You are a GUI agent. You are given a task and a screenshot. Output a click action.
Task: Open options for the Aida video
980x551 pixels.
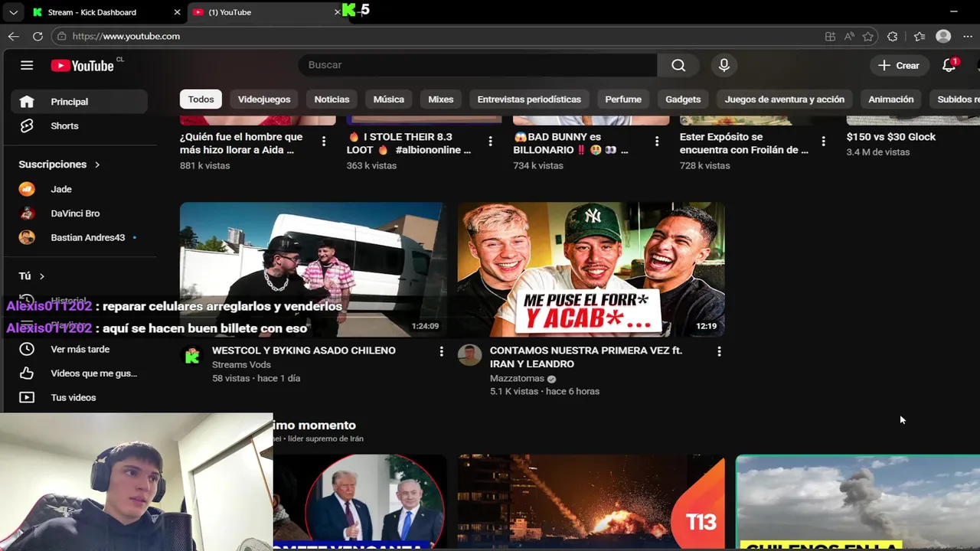pyautogui.click(x=324, y=142)
